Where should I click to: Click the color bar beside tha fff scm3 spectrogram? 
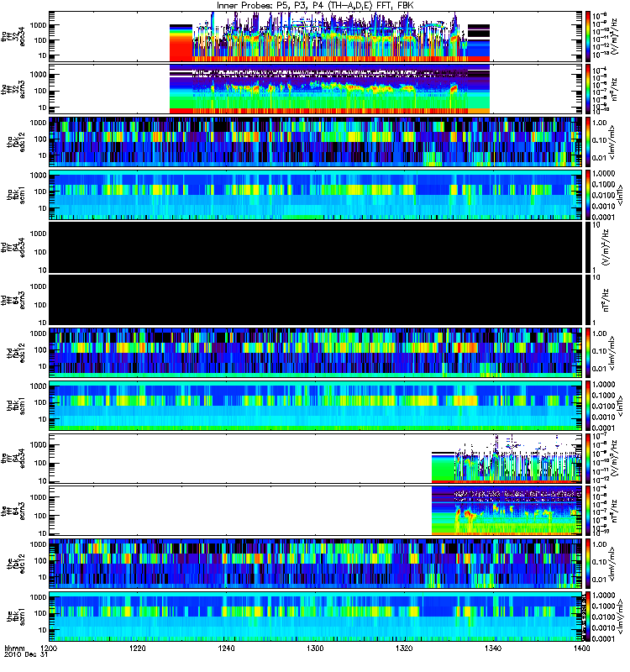(x=588, y=89)
